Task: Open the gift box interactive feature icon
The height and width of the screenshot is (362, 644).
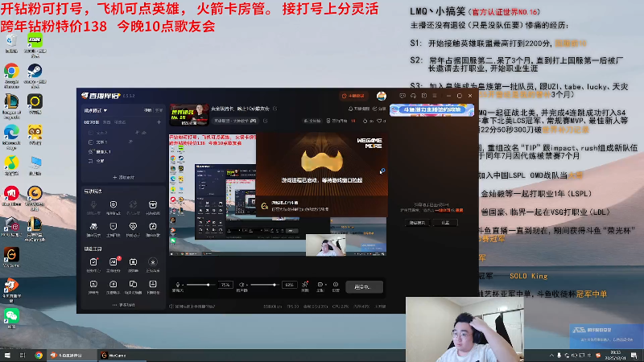Action: pos(153,204)
